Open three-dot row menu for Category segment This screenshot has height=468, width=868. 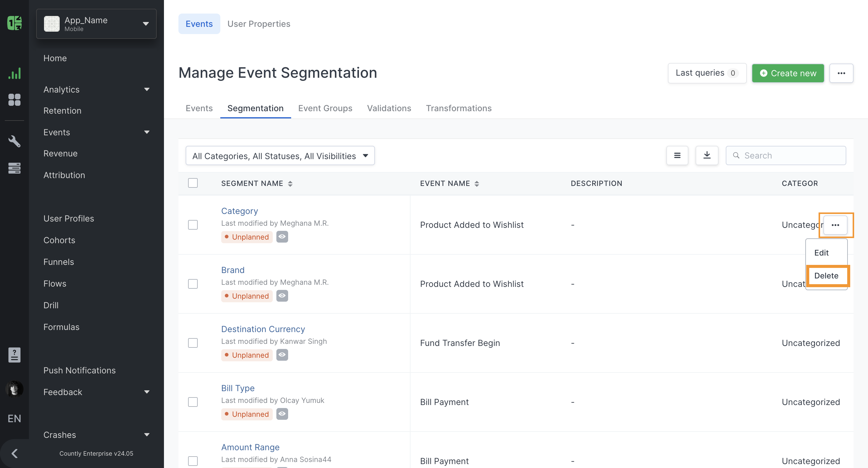pos(835,225)
